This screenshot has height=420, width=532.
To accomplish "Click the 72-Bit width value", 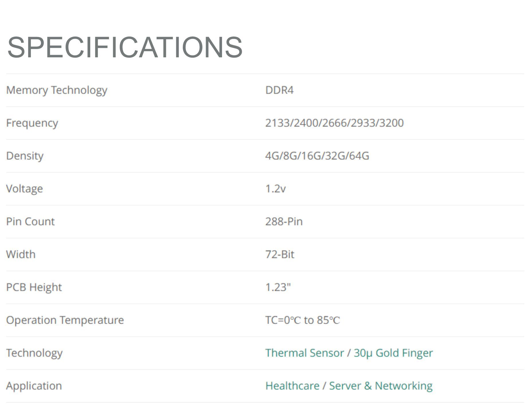I will [280, 254].
